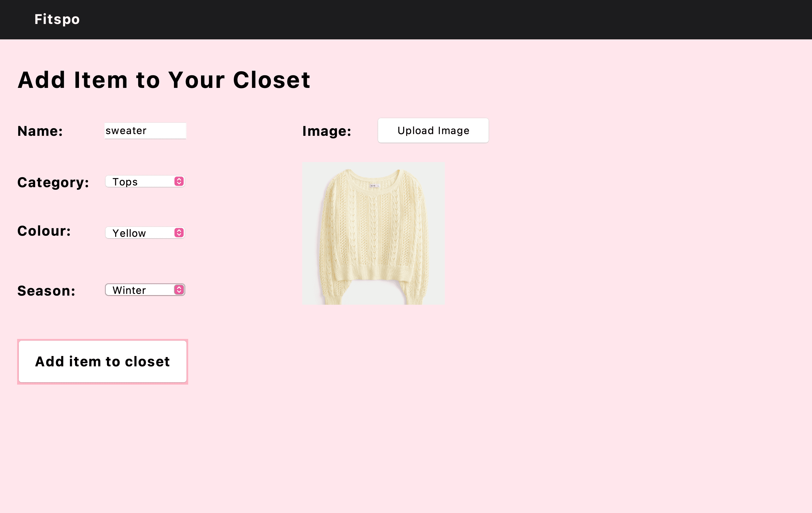Click pink arrows icon on Colour select
Image resolution: width=812 pixels, height=513 pixels.
pyautogui.click(x=179, y=233)
